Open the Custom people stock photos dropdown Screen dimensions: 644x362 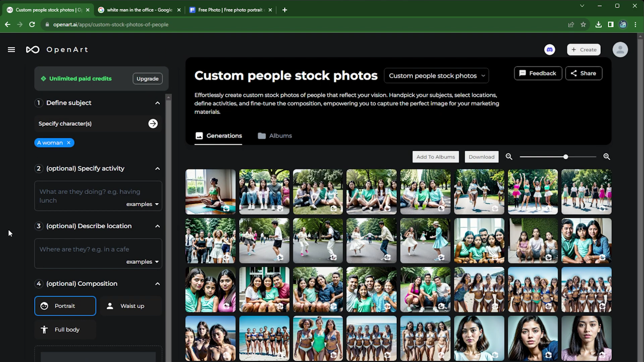coord(436,75)
